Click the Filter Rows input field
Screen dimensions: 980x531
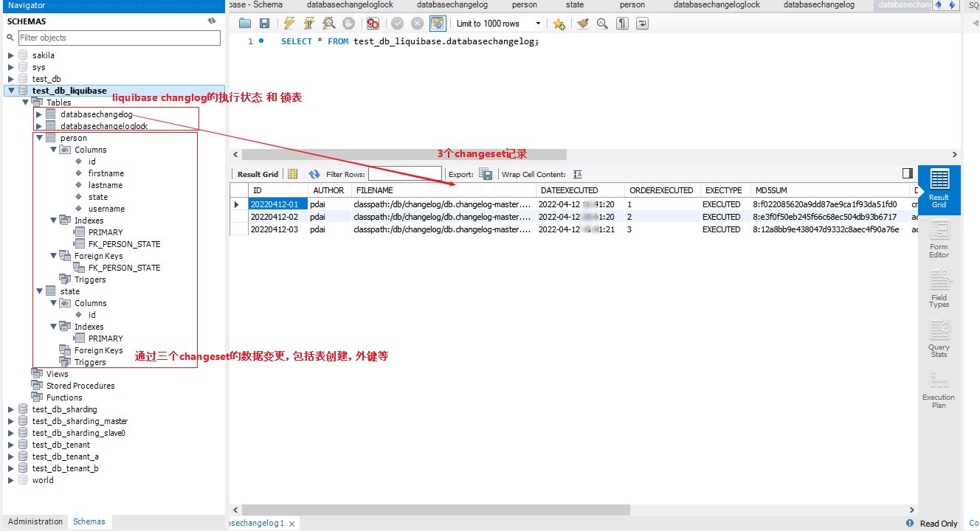coord(404,174)
